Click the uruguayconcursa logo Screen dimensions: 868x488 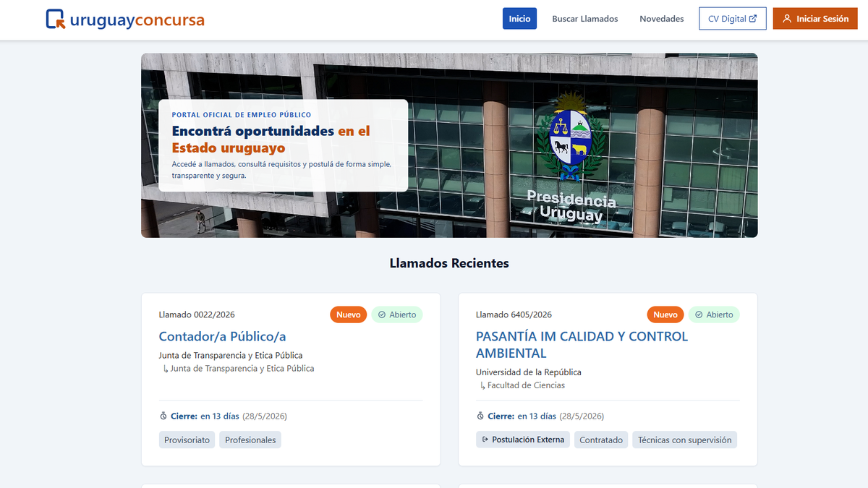point(124,20)
